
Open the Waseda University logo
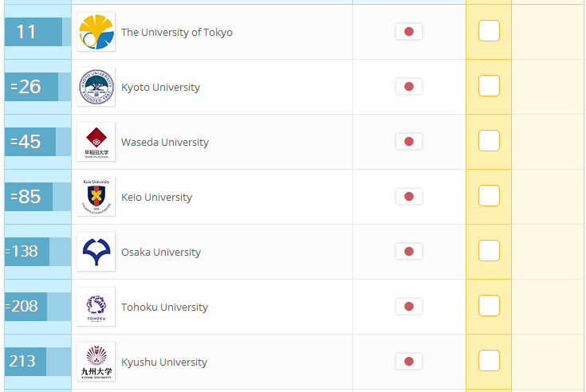96,142
